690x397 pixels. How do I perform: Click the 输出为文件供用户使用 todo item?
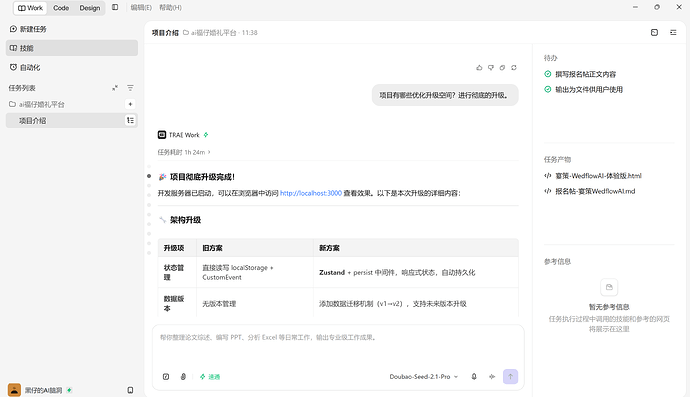click(584, 90)
